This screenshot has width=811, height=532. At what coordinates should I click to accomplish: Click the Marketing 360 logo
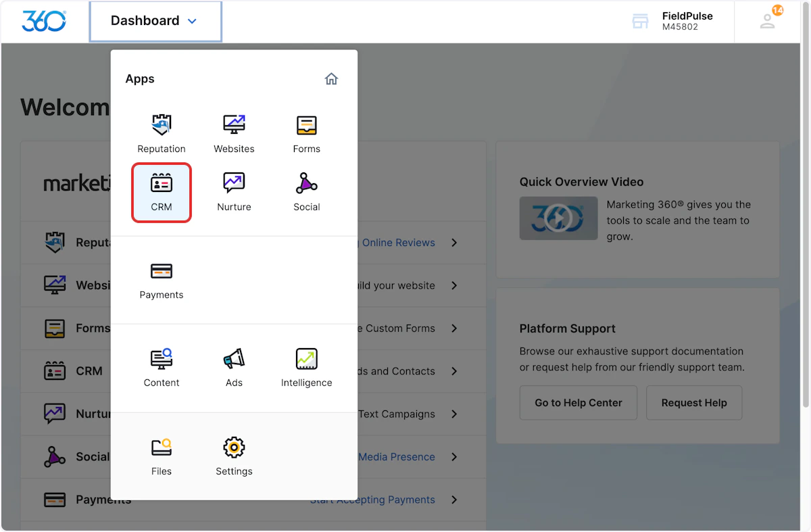44,21
